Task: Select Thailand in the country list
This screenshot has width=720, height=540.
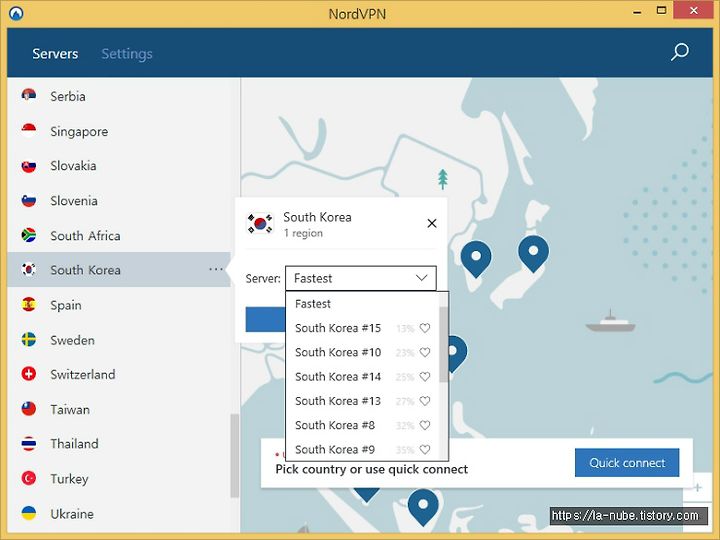Action: point(119,444)
